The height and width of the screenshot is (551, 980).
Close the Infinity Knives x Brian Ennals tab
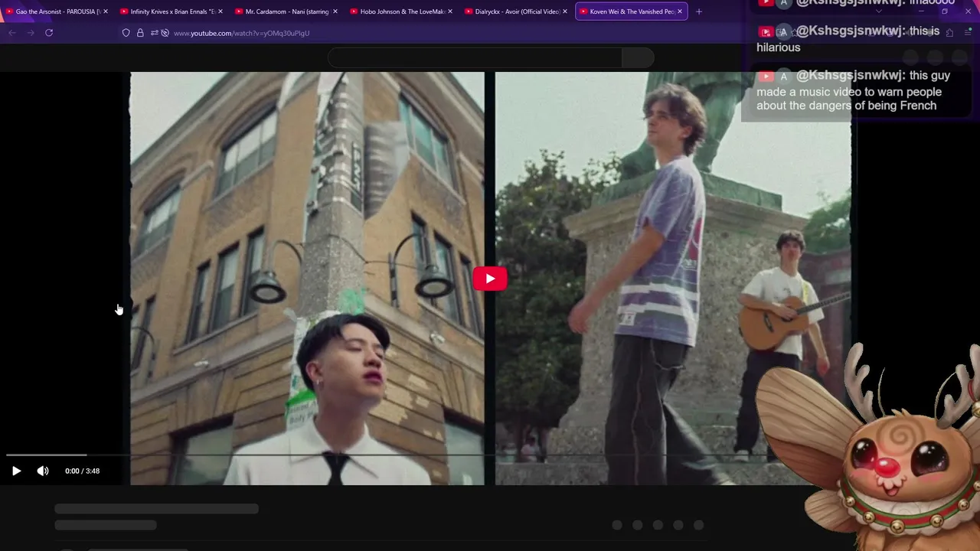pyautogui.click(x=220, y=11)
